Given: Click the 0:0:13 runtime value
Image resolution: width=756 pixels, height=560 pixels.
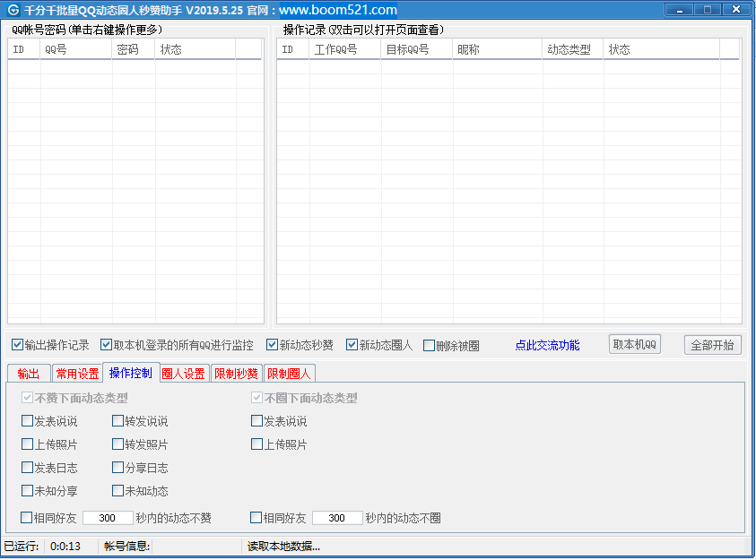Looking at the screenshot, I should [x=65, y=547].
